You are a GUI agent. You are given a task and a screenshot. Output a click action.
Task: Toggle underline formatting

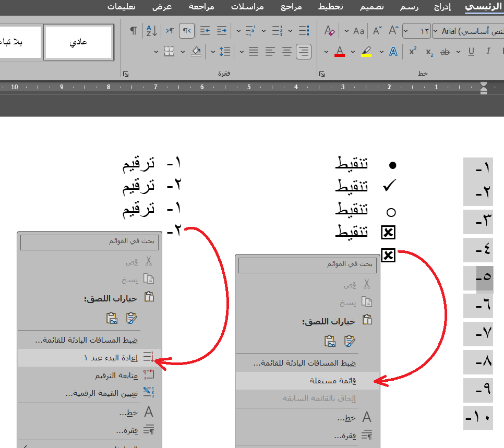pos(471,52)
